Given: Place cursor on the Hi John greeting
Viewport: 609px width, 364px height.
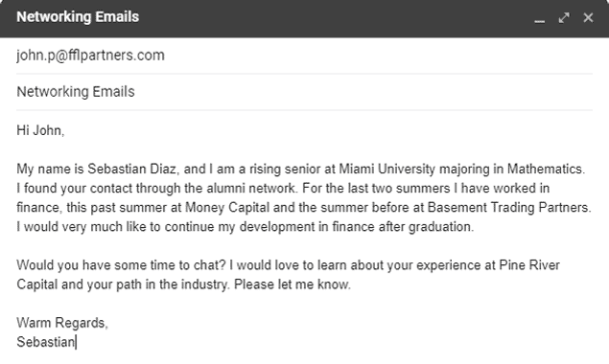Looking at the screenshot, I should (x=40, y=130).
